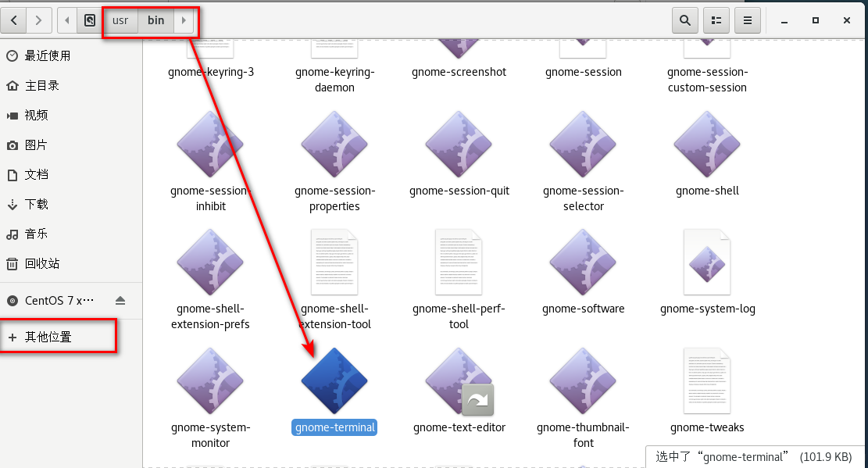The height and width of the screenshot is (468, 868).
Task: Select gnome-shell-extension-prefs icon
Action: [210, 262]
